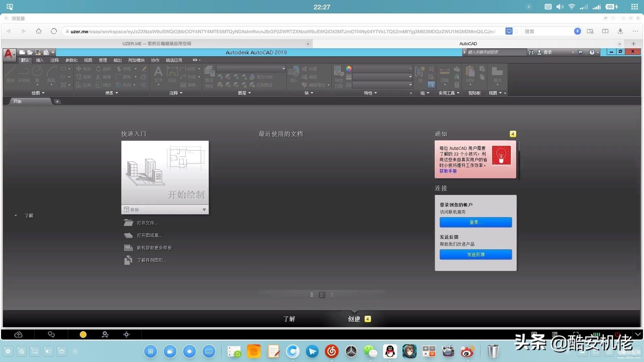Screen dimensions: 644x362
Task: Click the Scale (缩放) tool
Action: coord(103,85)
